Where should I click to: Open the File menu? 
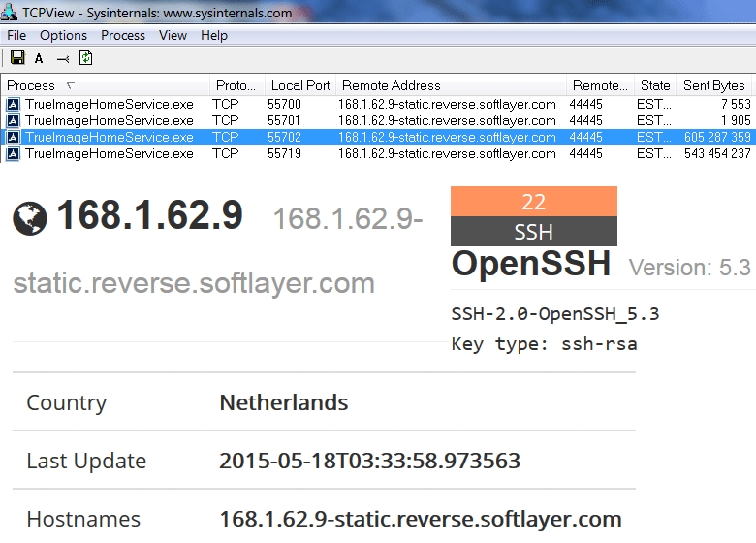[16, 35]
